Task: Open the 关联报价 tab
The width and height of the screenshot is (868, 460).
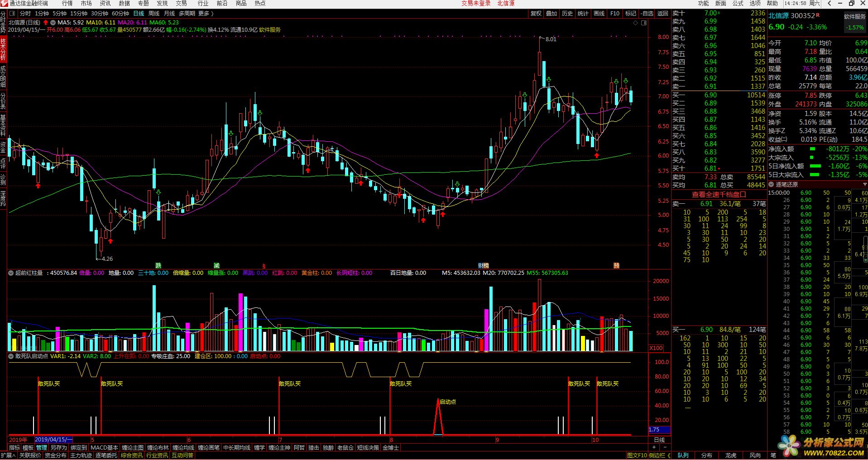Action: pyautogui.click(x=30, y=455)
